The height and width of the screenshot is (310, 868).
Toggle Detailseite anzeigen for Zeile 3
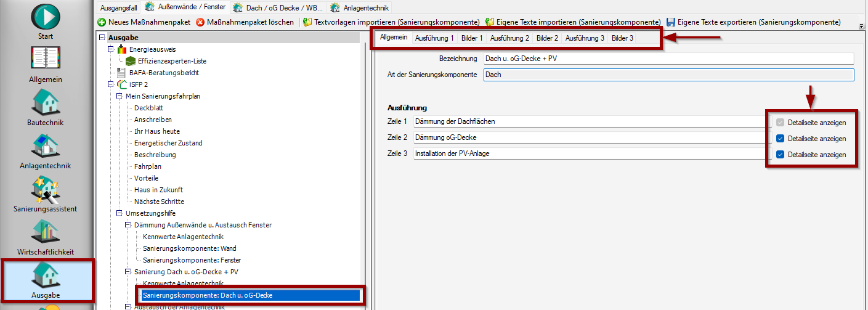click(x=780, y=154)
